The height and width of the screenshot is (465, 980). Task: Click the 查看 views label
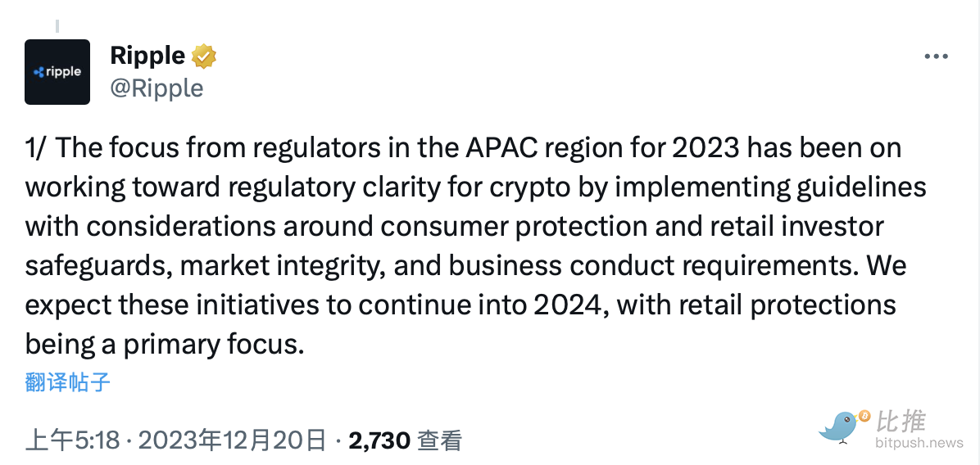[439, 440]
